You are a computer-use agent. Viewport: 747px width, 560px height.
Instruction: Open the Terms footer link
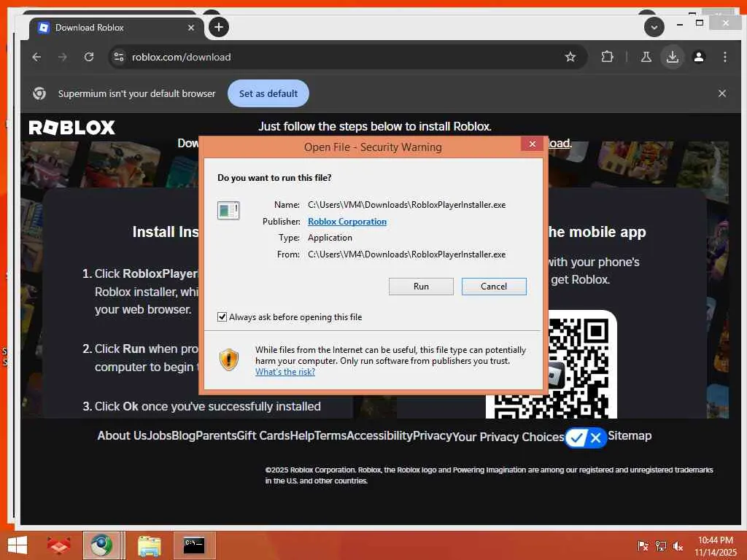[x=330, y=436]
